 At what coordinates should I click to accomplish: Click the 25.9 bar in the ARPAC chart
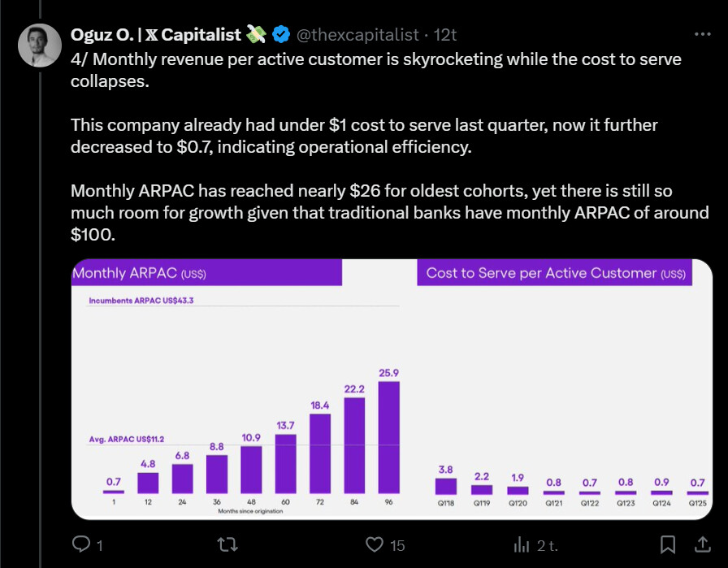tap(389, 437)
